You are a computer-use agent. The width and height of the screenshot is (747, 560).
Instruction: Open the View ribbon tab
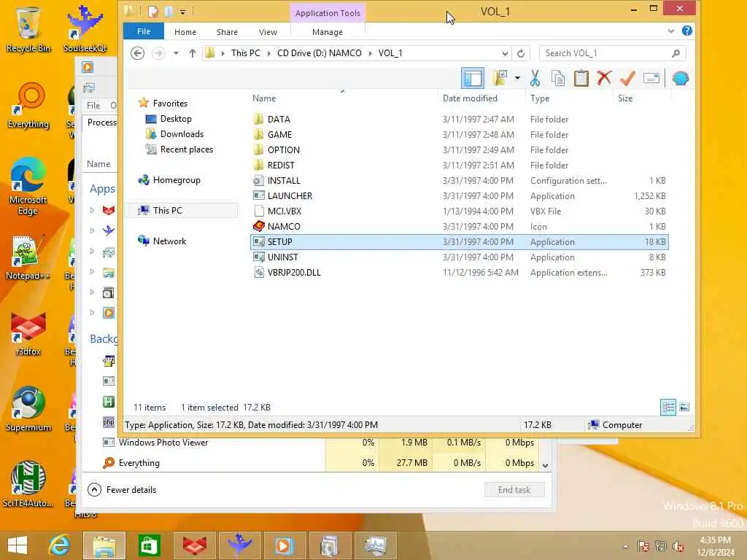click(268, 32)
